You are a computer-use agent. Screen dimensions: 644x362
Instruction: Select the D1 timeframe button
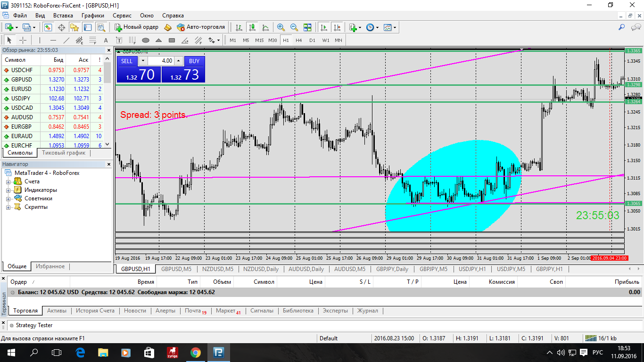(312, 40)
